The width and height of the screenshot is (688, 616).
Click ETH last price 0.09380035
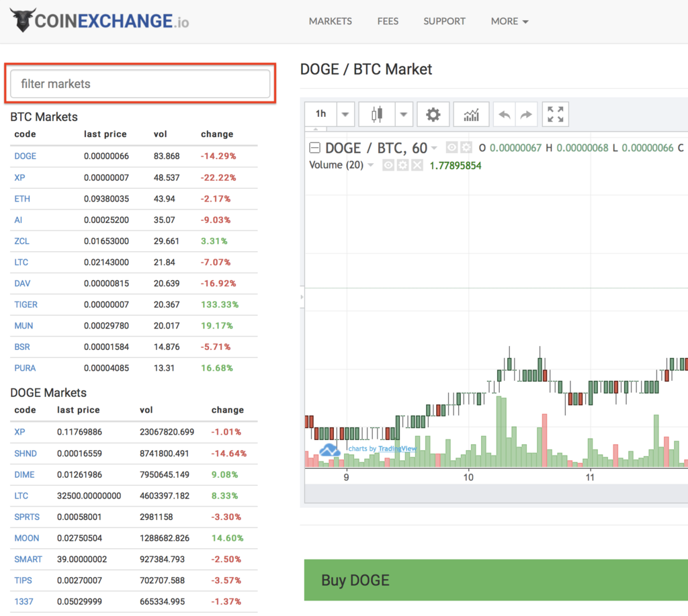(107, 199)
